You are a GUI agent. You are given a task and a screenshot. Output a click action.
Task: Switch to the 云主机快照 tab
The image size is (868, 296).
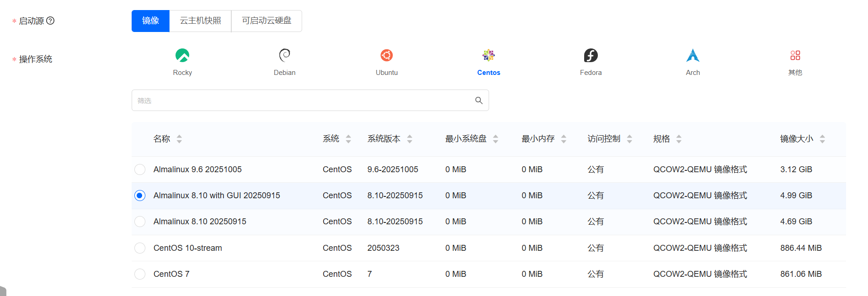pyautogui.click(x=200, y=21)
